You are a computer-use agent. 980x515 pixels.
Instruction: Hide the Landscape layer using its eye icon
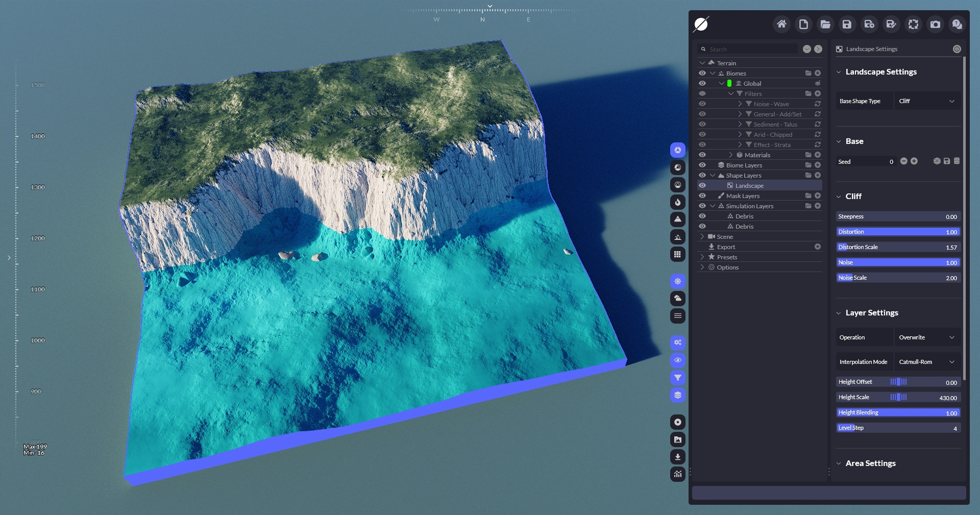[x=702, y=186]
